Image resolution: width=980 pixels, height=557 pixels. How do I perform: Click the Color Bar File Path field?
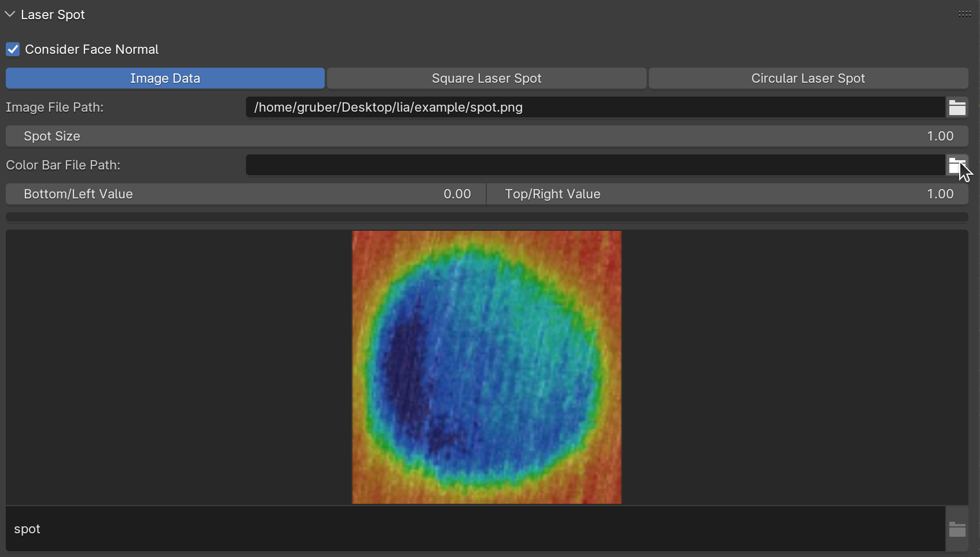[x=596, y=165]
